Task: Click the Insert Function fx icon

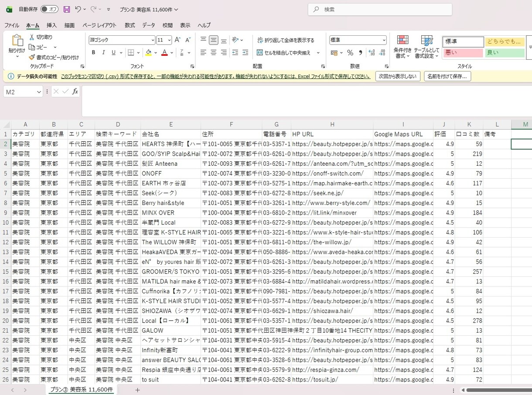Action: (x=75, y=91)
